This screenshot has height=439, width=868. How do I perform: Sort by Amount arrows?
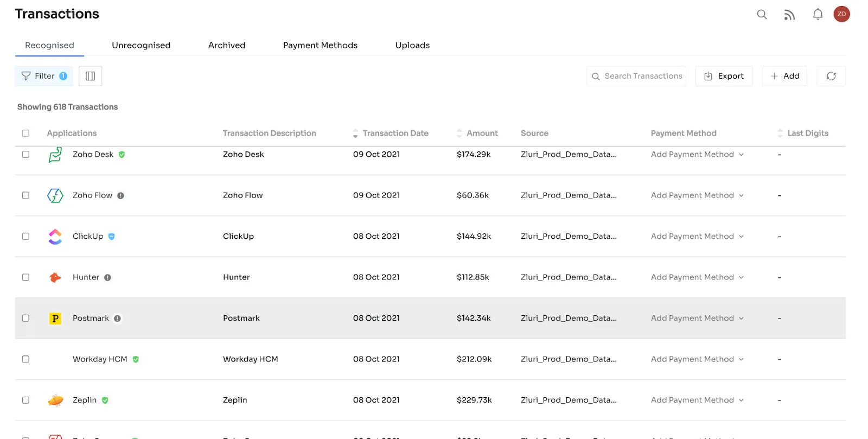(459, 133)
